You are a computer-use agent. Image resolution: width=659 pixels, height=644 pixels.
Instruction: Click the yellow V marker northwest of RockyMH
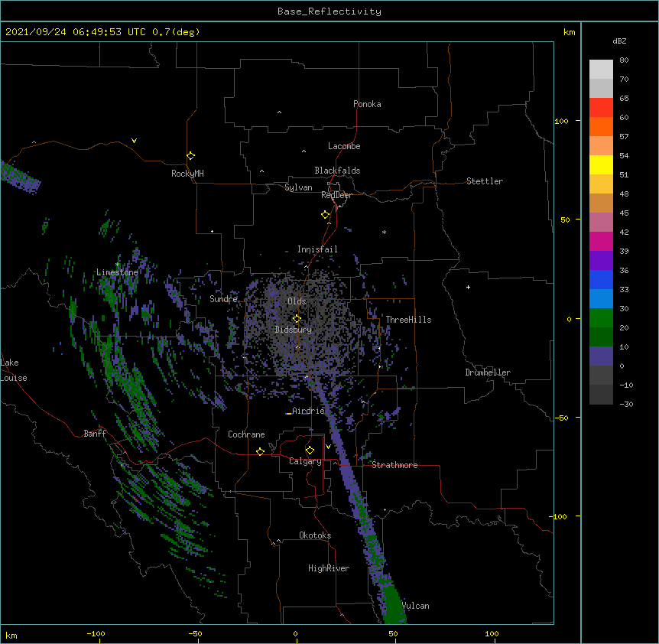(134, 141)
